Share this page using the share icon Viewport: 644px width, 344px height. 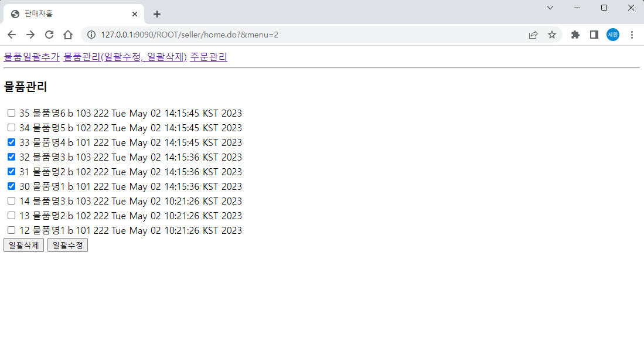533,35
